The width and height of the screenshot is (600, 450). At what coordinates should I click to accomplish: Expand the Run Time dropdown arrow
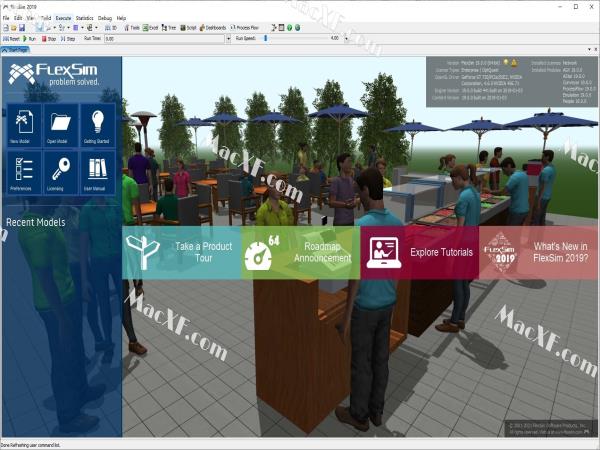228,39
